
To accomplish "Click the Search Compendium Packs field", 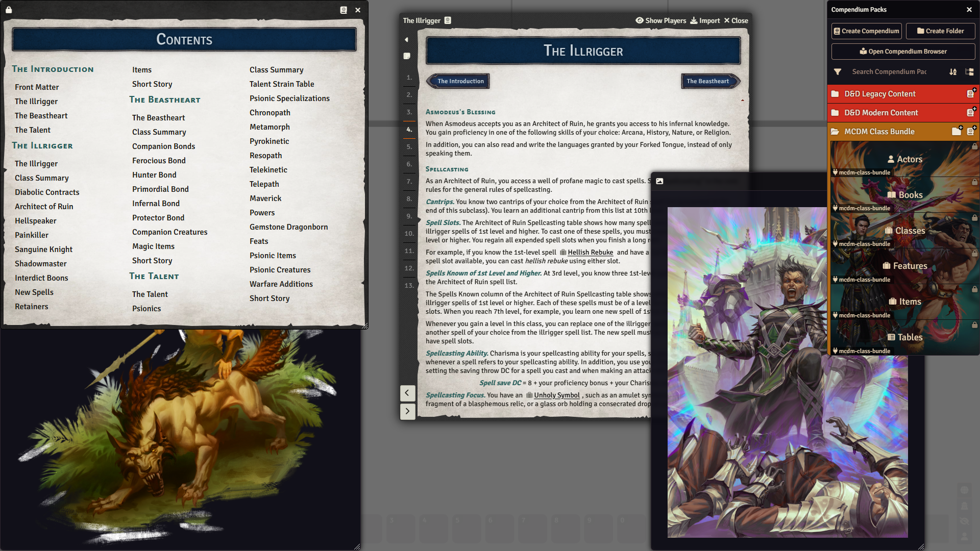I will 889,72.
